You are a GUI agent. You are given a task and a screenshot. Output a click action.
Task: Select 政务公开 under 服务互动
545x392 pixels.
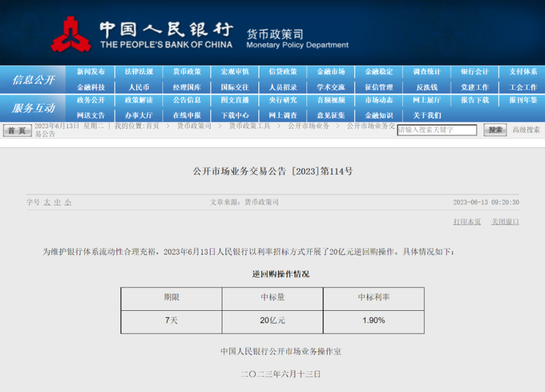(x=91, y=100)
